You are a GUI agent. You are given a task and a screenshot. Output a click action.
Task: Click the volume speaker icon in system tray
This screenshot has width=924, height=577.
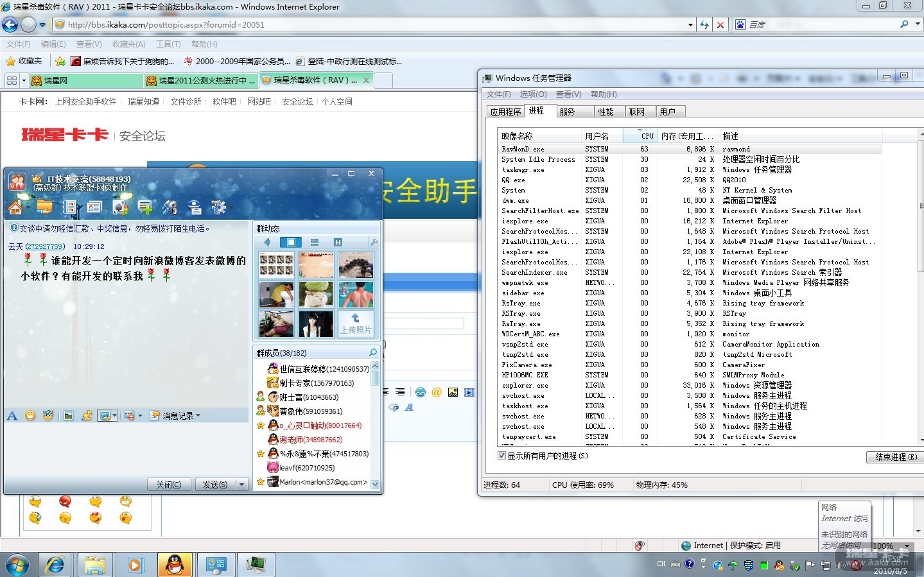click(841, 565)
